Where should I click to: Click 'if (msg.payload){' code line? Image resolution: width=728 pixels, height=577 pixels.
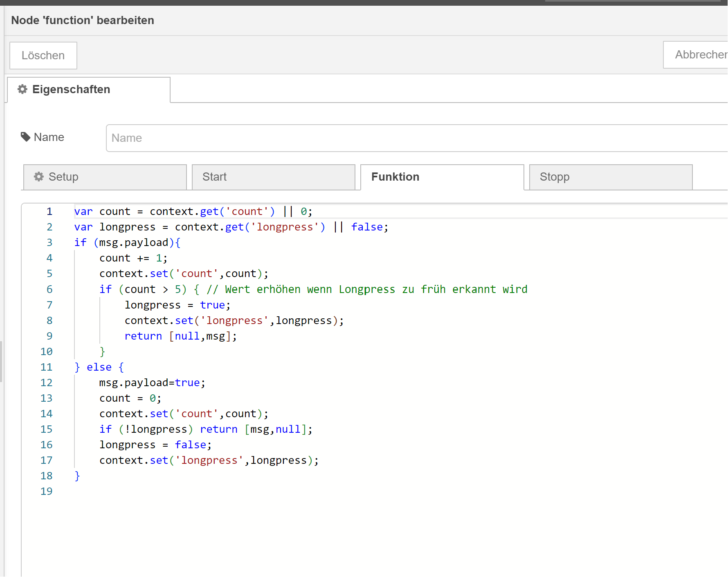(128, 243)
